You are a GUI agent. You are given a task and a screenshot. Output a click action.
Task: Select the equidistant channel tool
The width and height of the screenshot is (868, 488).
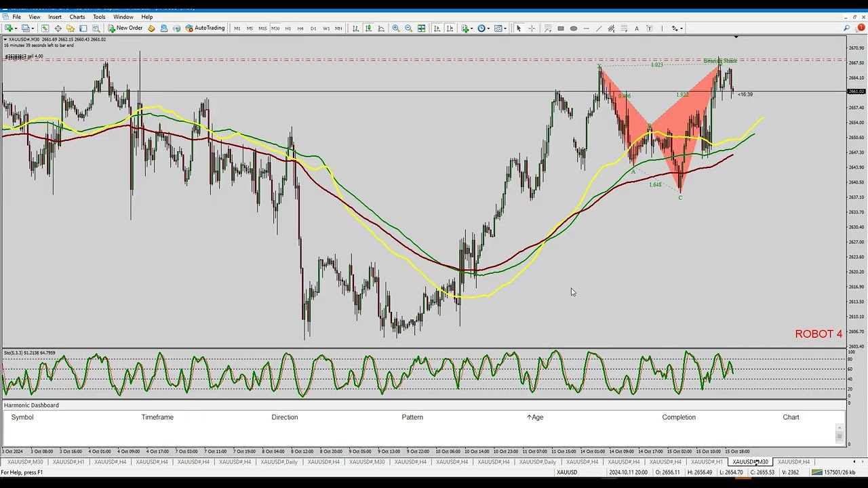pos(611,28)
